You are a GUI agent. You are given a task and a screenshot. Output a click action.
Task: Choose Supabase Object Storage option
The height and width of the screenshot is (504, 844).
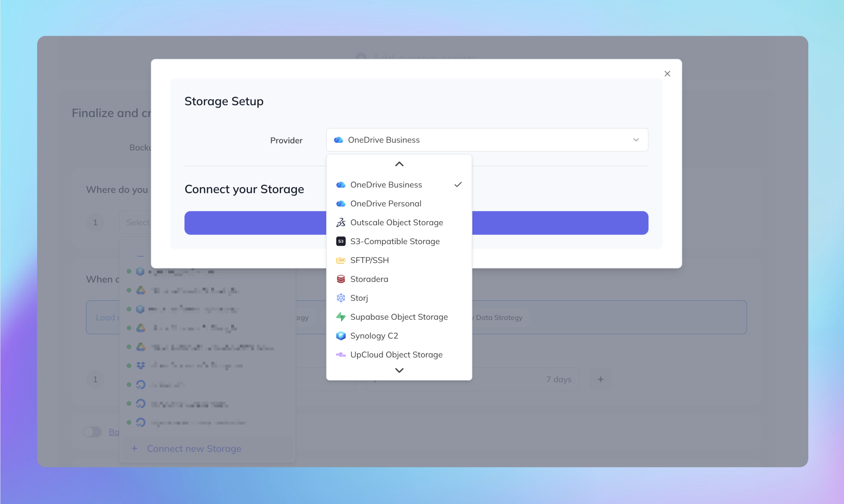[399, 317]
